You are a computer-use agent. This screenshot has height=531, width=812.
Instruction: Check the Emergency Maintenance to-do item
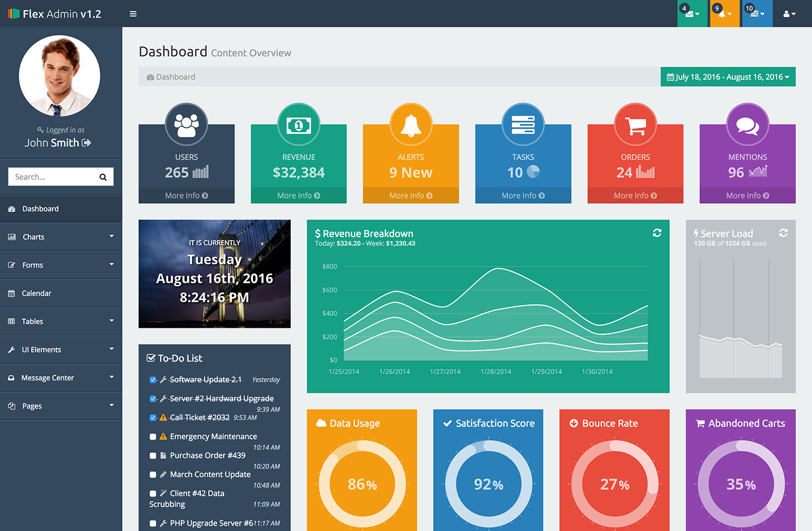153,437
